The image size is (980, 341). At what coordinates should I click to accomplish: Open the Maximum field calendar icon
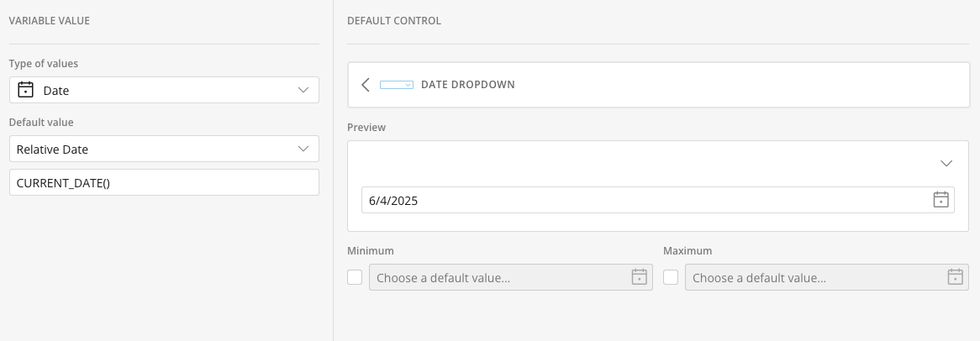point(955,276)
